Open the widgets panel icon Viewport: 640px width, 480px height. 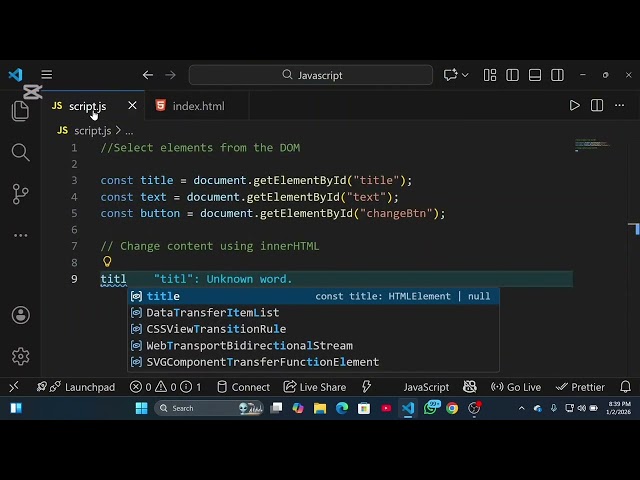pyautogui.click(x=16, y=408)
